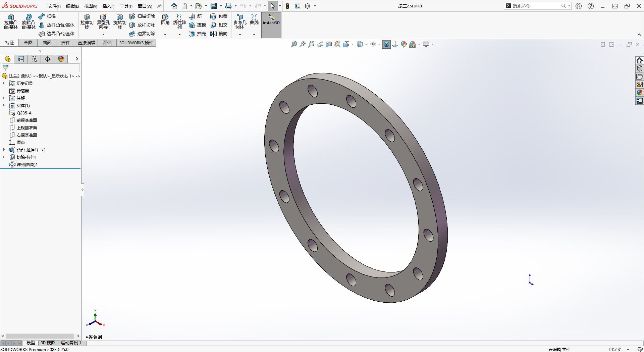644x352 pixels.
Task: Toggle shaded with edges display style
Action: pyautogui.click(x=386, y=44)
